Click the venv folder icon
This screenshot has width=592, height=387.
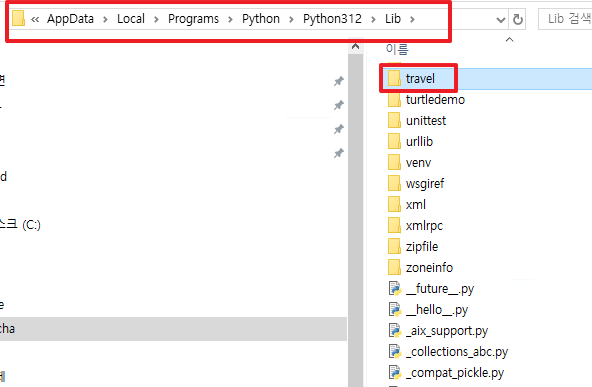[x=394, y=162]
